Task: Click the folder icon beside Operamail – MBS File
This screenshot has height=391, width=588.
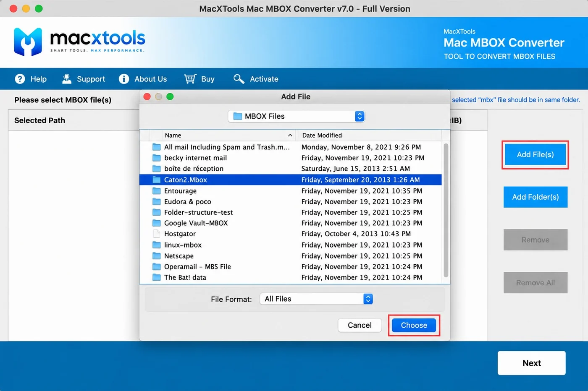Action: 157,267
